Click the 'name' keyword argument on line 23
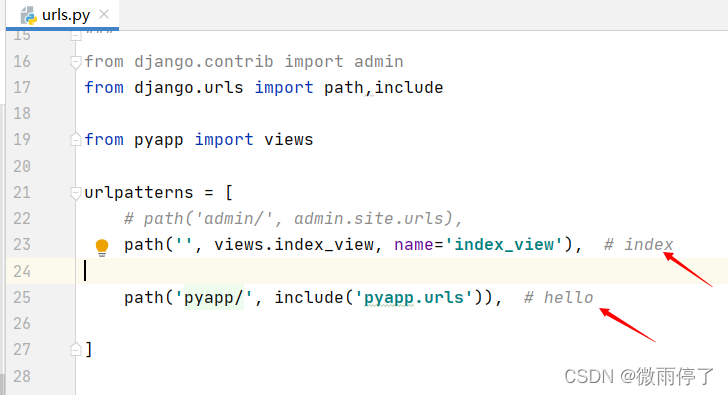 pyautogui.click(x=414, y=245)
